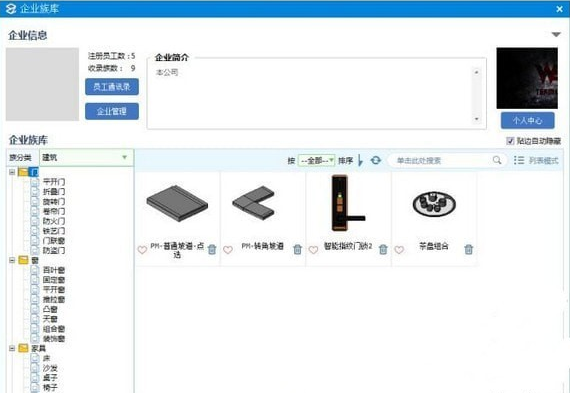Open the --全部-- sort filter dropdown
This screenshot has height=393, width=570.
(x=316, y=160)
